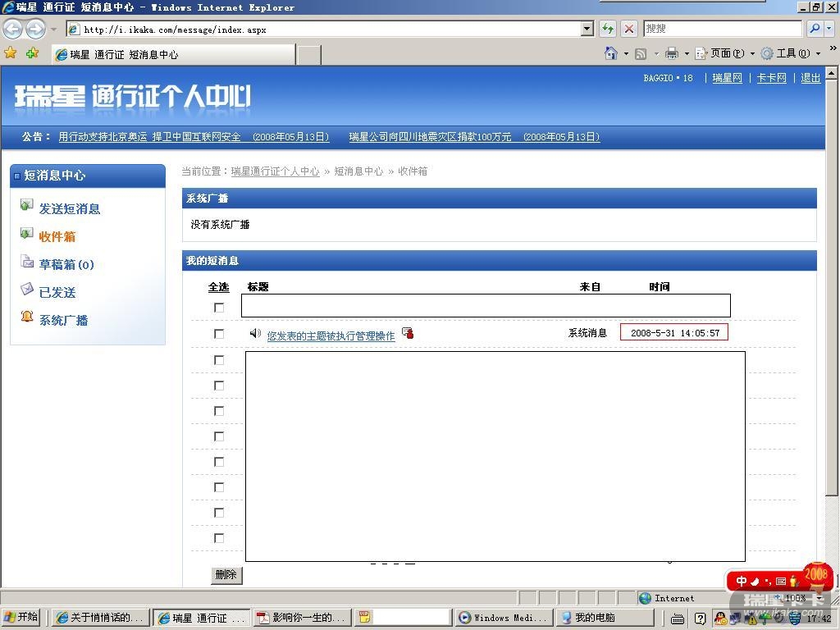Go forward with the Forward arrow button

35,29
